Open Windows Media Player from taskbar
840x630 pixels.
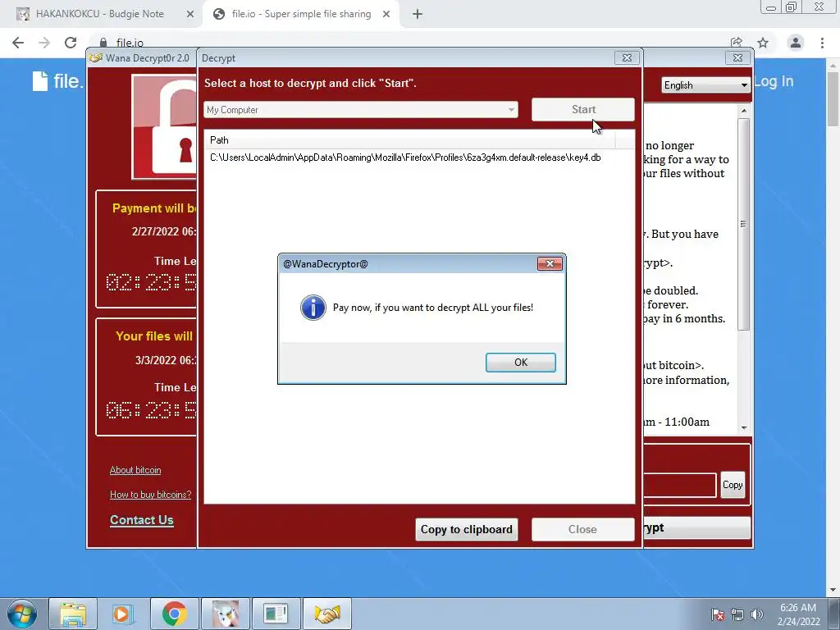pyautogui.click(x=123, y=614)
